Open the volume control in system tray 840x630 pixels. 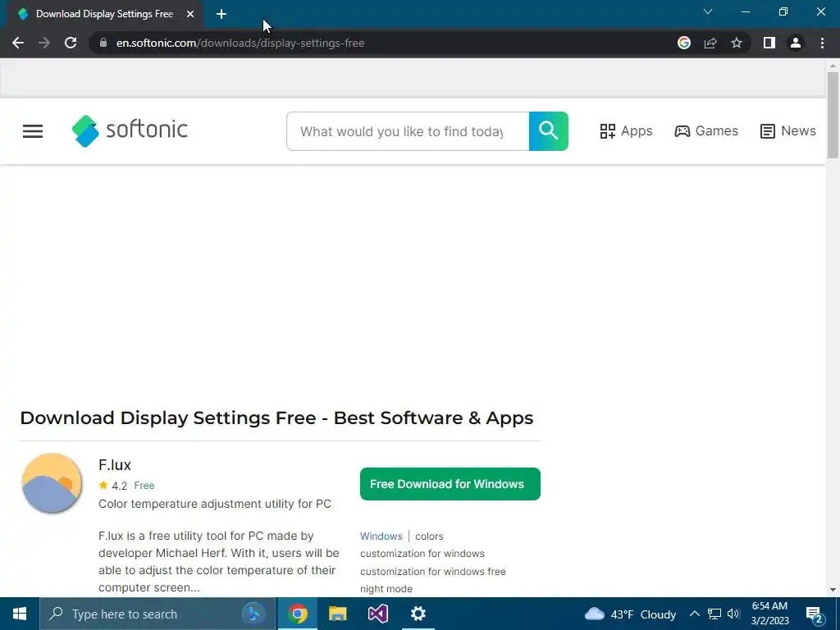733,614
